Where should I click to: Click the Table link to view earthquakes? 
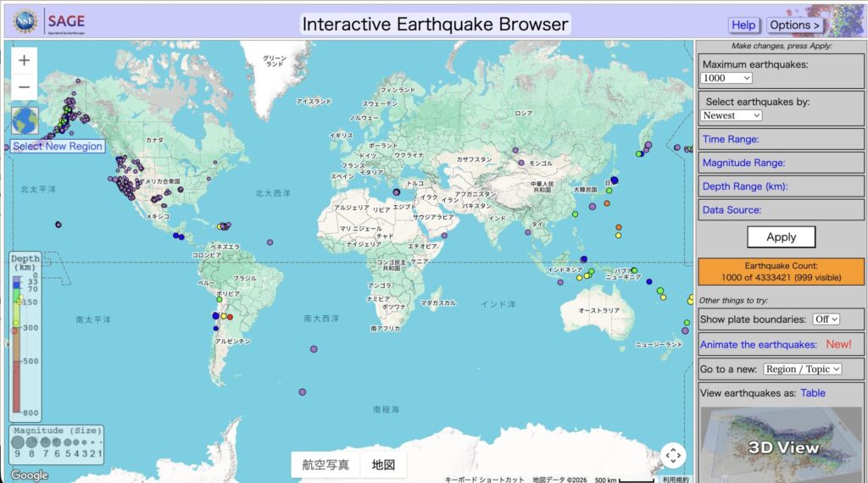pos(813,392)
